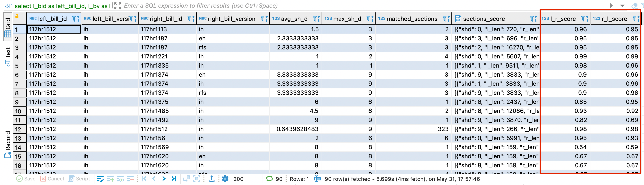Sort by matched_sections column

(448, 19)
